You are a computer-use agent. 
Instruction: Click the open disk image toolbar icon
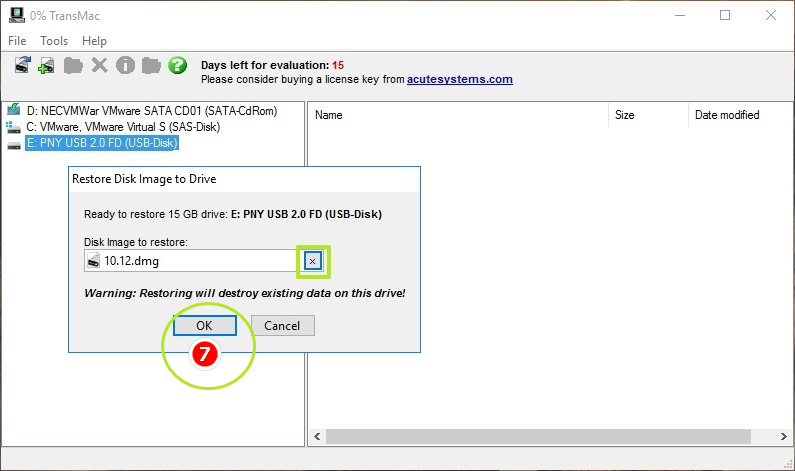(22, 65)
